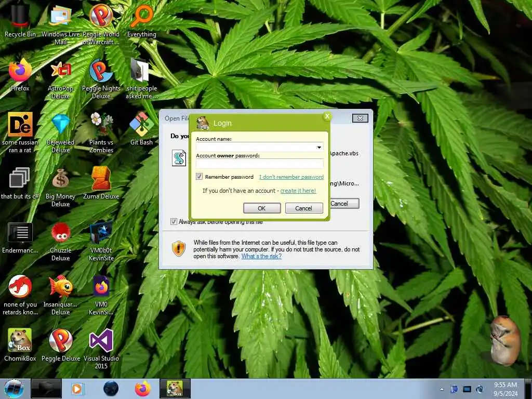
Task: Open the taskbar clock showing 9:55 AM
Action: (506, 389)
